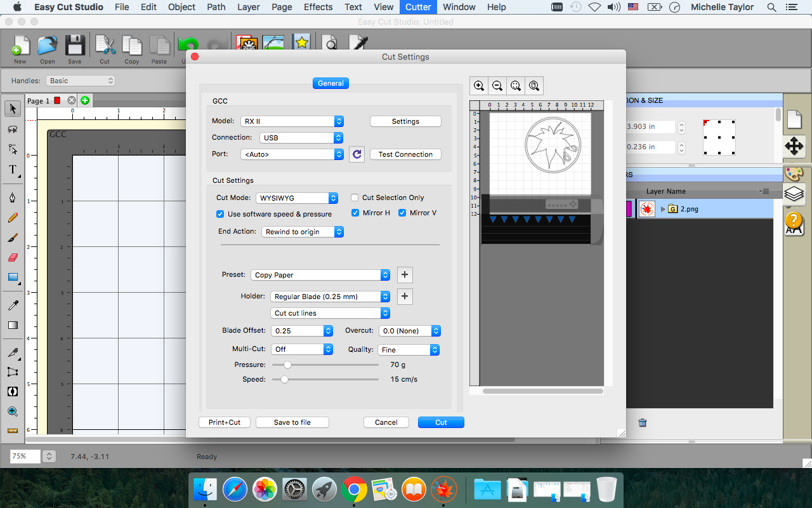The width and height of the screenshot is (812, 508).
Task: Open the Cutter menu in the menu bar
Action: click(418, 7)
